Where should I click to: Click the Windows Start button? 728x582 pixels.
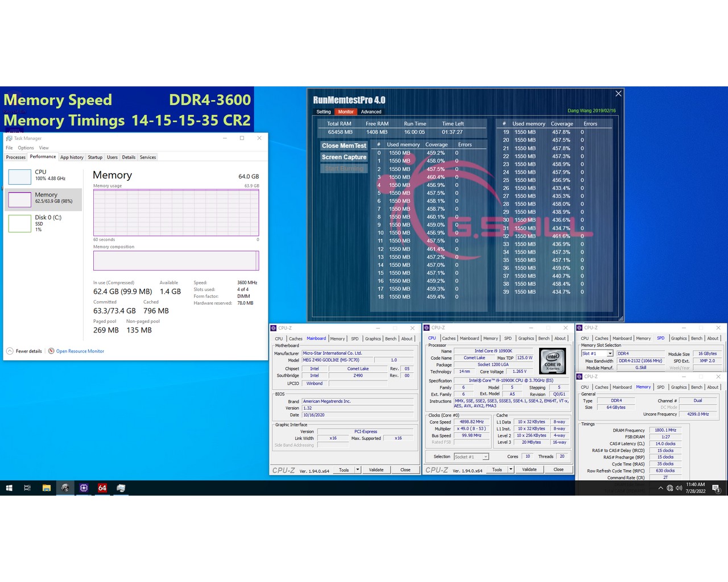click(9, 488)
